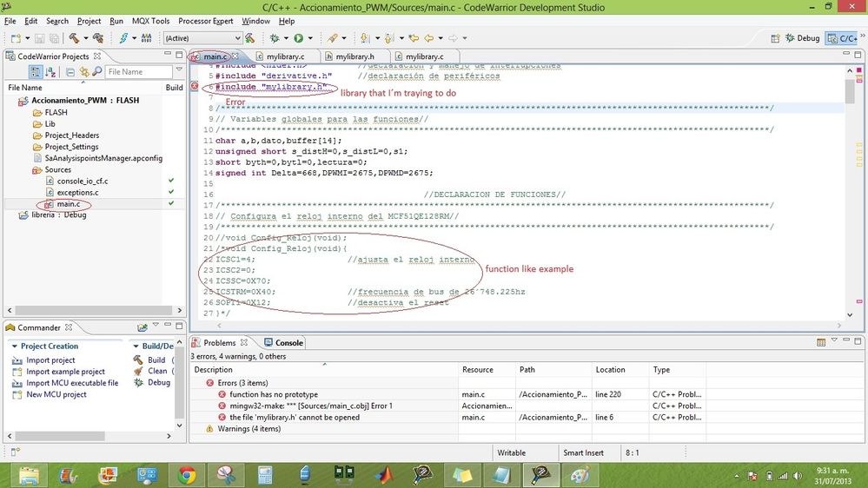868x488 pixels.
Task: Click the Debug bug icon in toolbar
Action: (274, 38)
